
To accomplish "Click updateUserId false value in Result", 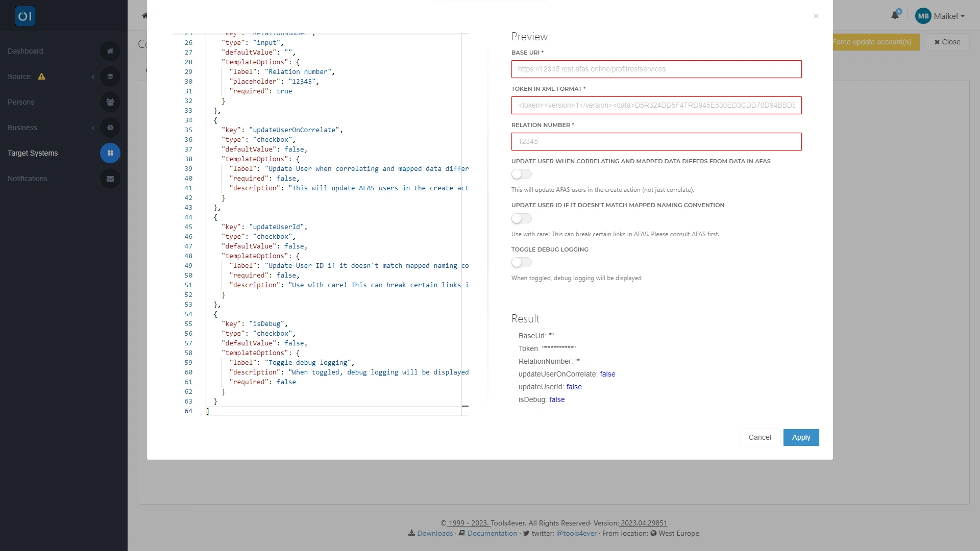I will (x=574, y=387).
